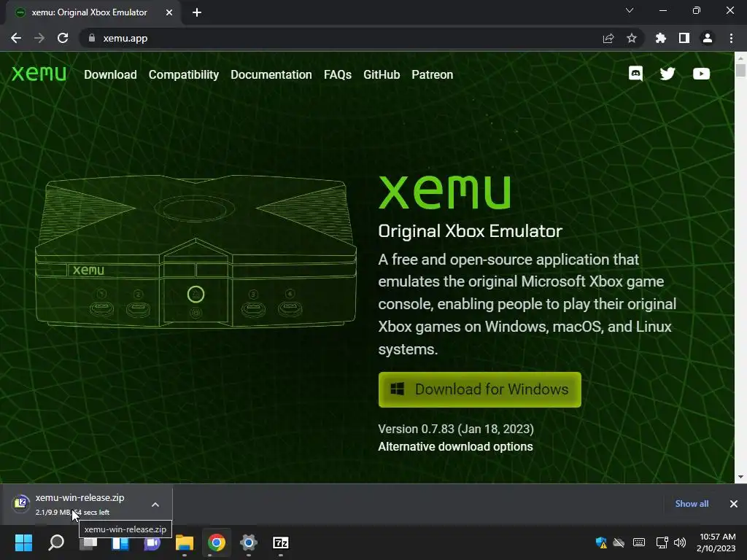Open clock and date flyout
The image size is (747, 560).
(716, 542)
